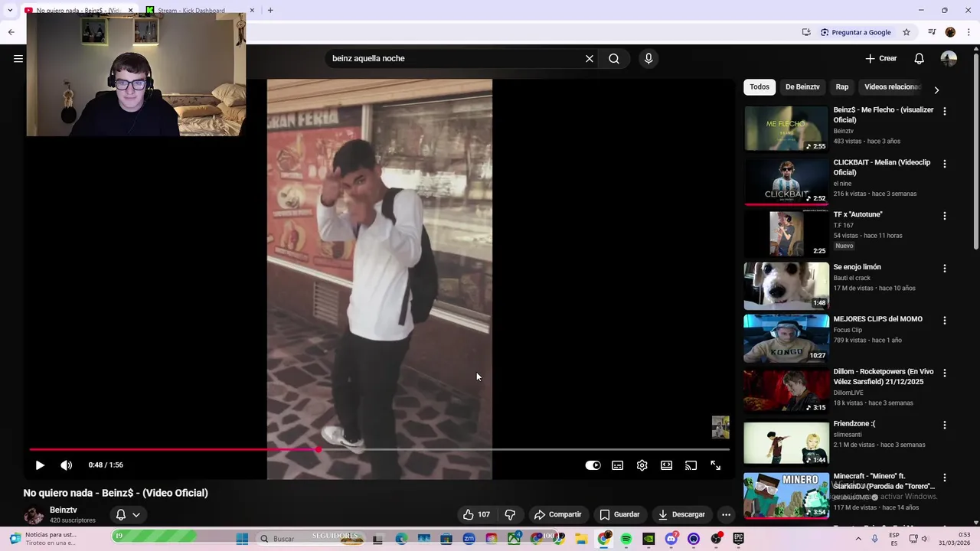Open the YouTube account avatar menu
The height and width of the screenshot is (551, 980).
tap(949, 58)
